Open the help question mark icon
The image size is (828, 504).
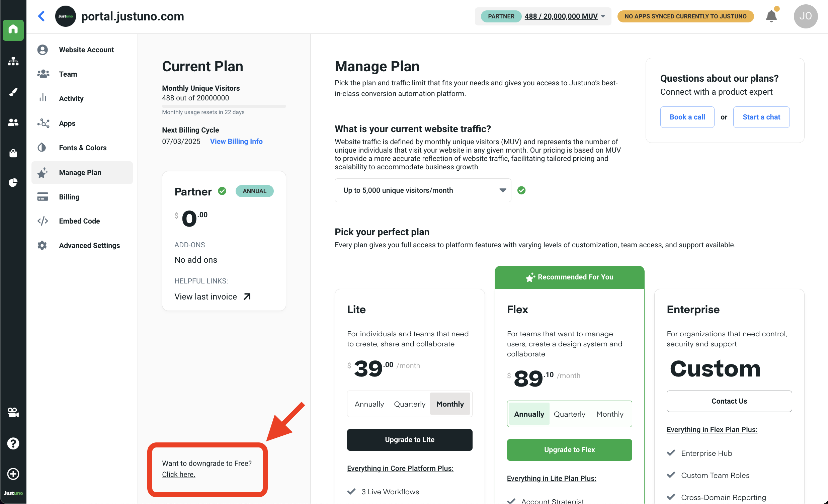click(13, 443)
